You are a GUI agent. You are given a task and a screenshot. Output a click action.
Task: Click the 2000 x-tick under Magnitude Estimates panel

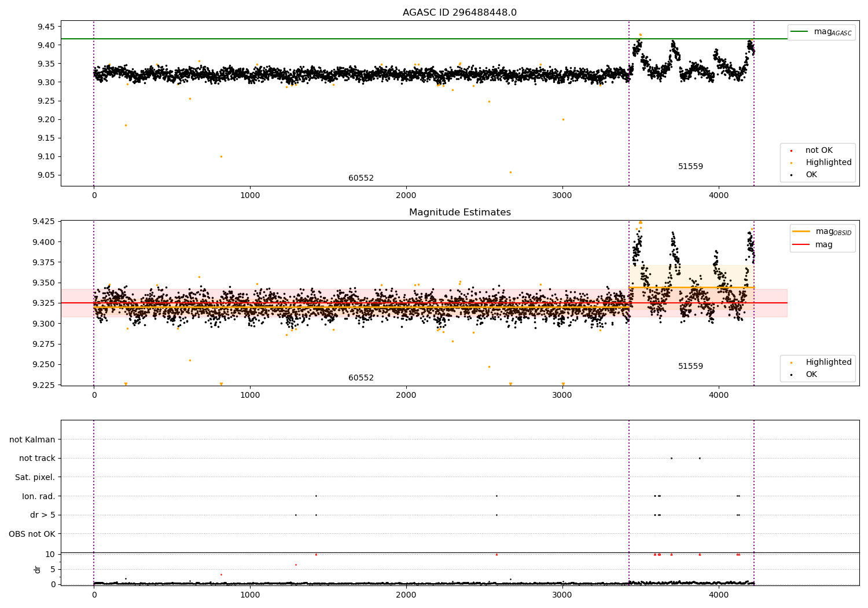click(406, 395)
